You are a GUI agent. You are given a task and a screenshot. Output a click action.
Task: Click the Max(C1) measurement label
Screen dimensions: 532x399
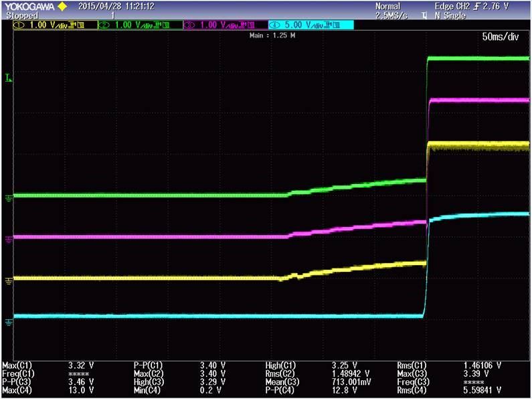[17, 366]
